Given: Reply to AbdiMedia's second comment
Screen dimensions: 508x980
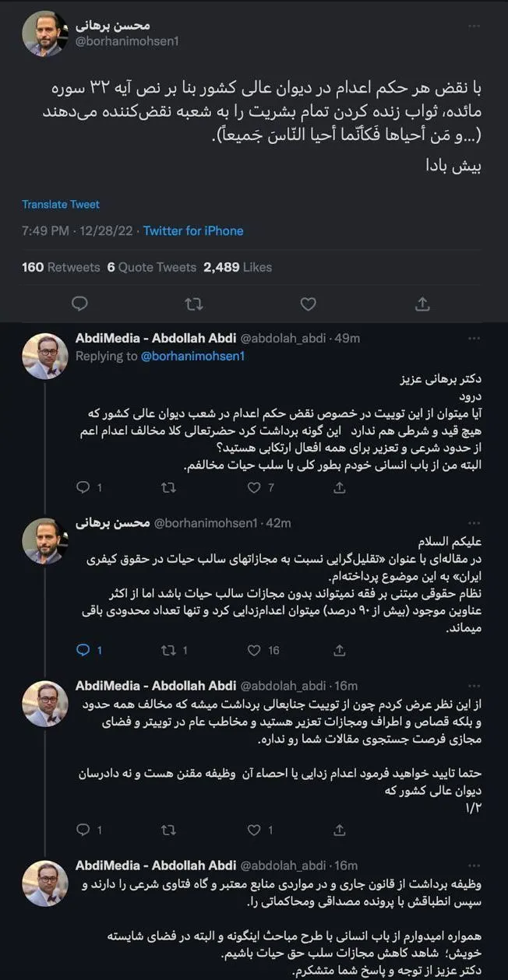Looking at the screenshot, I should [x=85, y=831].
